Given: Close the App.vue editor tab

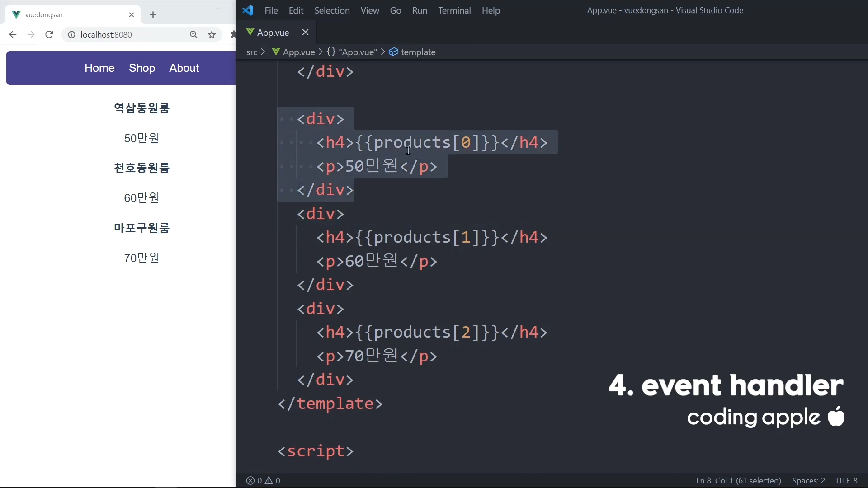Looking at the screenshot, I should click(305, 32).
